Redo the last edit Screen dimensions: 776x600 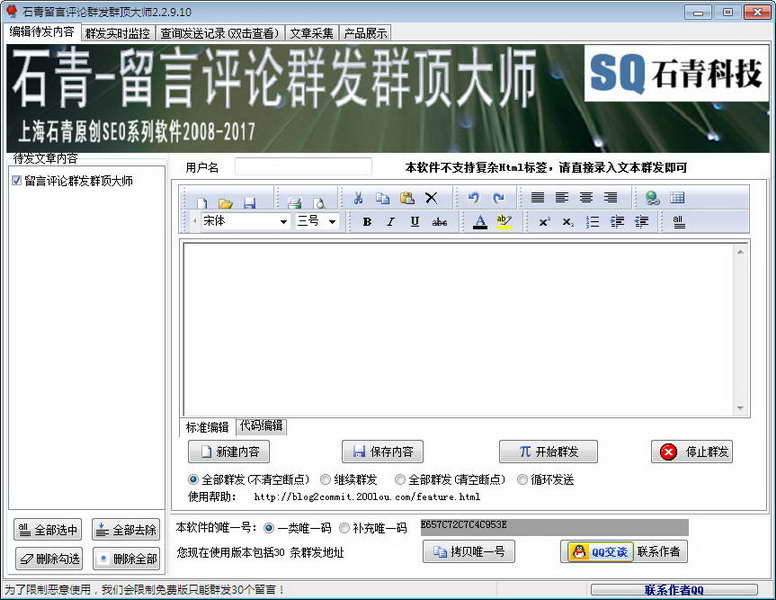(x=498, y=198)
